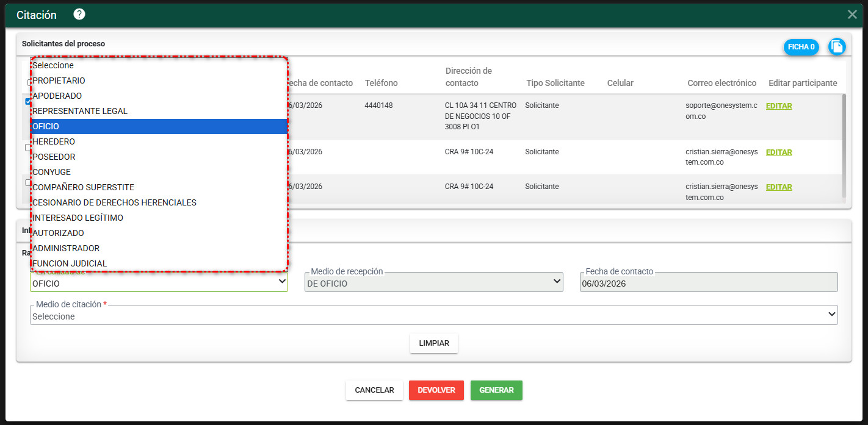Close the Citación dialog with the X
The image size is (868, 425).
point(852,15)
